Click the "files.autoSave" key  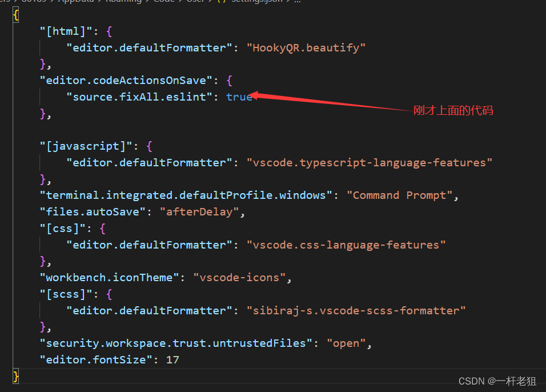[93, 212]
